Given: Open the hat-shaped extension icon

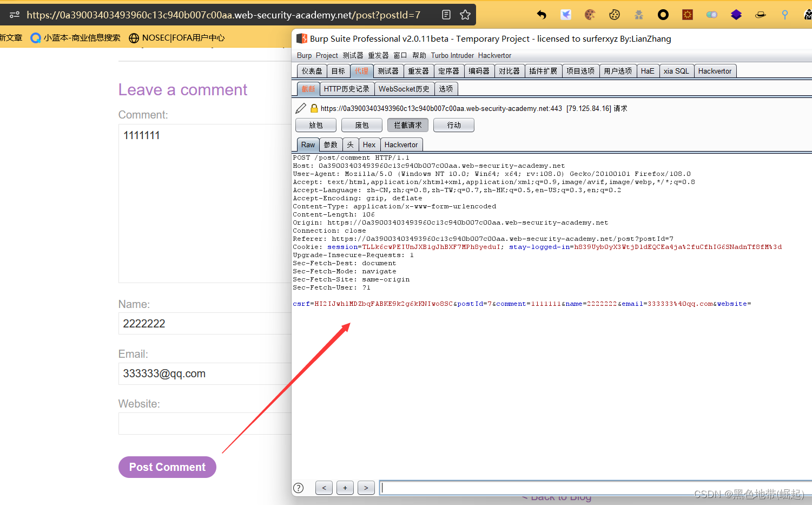Looking at the screenshot, I should (761, 15).
